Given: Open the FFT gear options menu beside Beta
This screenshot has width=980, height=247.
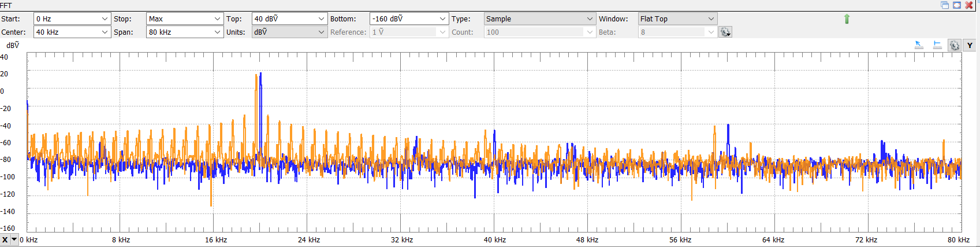Looking at the screenshot, I should [725, 32].
